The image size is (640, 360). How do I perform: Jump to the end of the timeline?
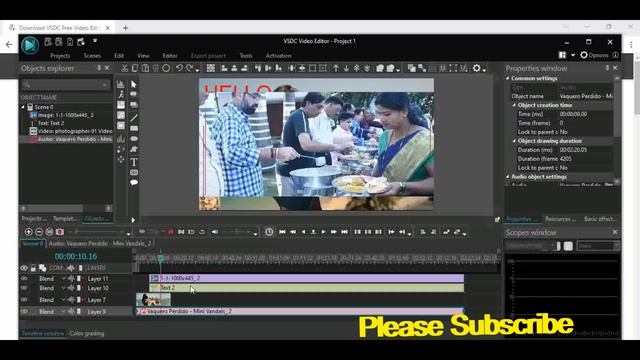click(344, 232)
